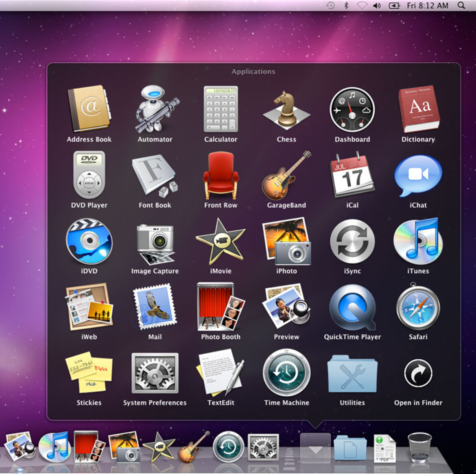Open the Documents stack folder in the Dock

[350, 448]
